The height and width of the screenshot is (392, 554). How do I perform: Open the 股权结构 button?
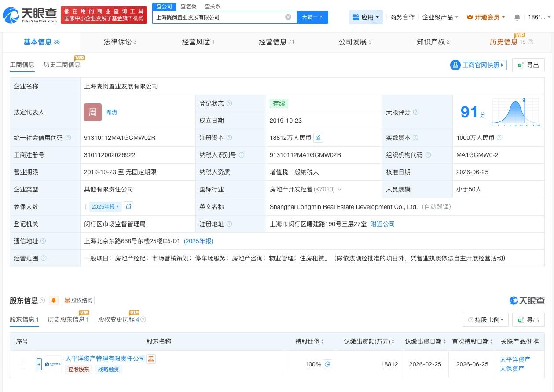pos(78,300)
